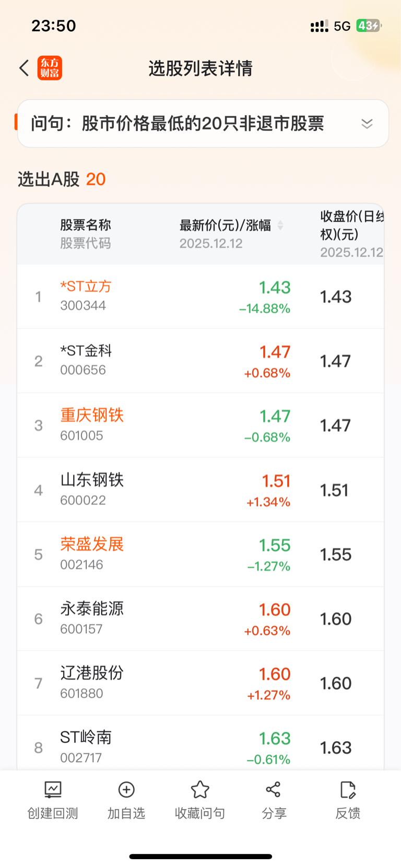Viewport: 401px width, 868px height.
Task: Tap the 创建回测 chart icon
Action: [x=53, y=790]
